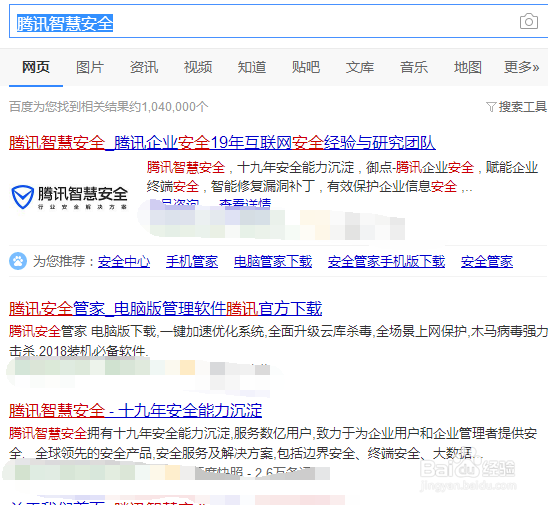Switch to the 视频 tab
548x505 pixels.
point(198,67)
